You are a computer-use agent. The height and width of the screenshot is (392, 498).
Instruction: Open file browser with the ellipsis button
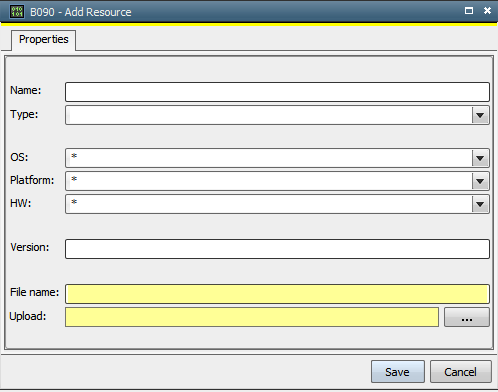[467, 317]
